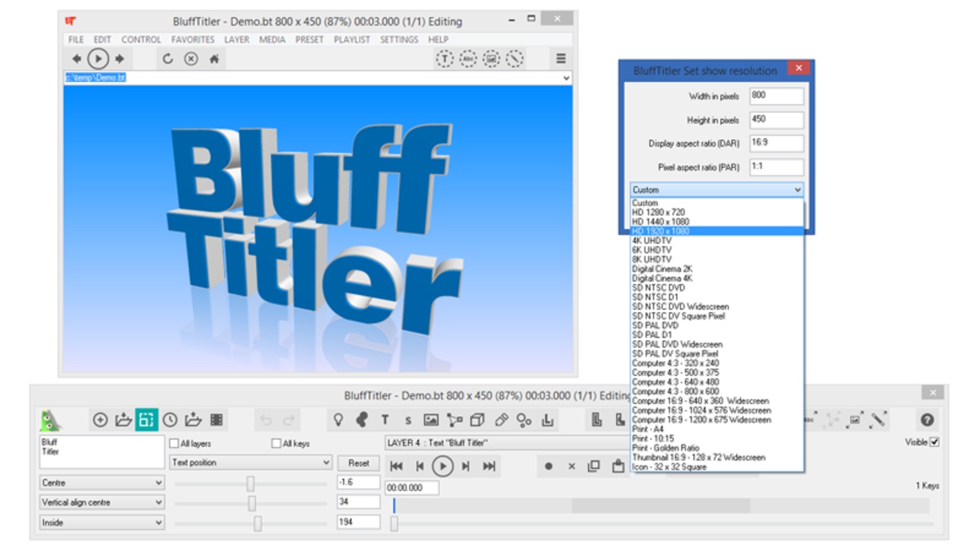980x551 pixels.
Task: Uncheck the Visible checkbox
Action: [x=935, y=442]
